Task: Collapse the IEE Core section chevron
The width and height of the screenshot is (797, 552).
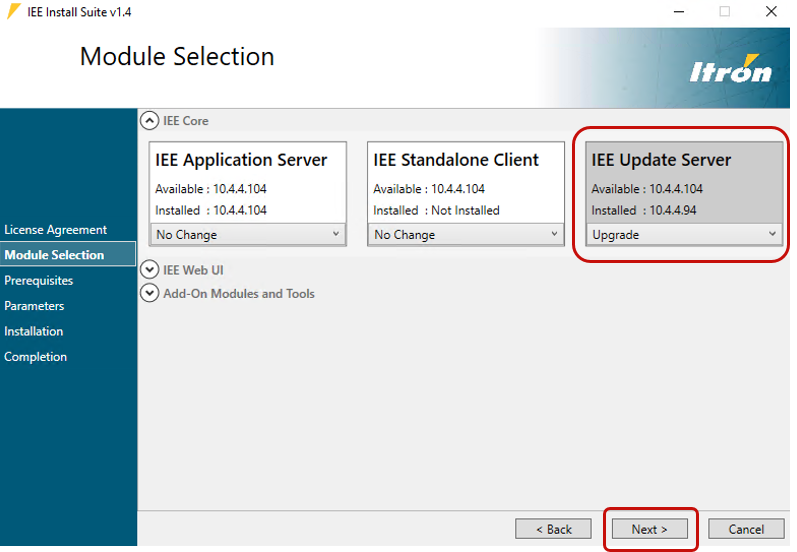Action: point(149,121)
